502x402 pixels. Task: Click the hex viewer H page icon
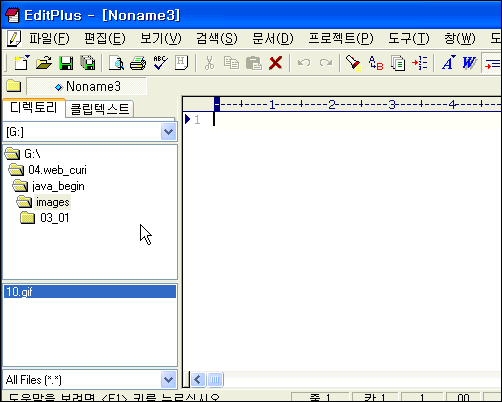(x=181, y=63)
